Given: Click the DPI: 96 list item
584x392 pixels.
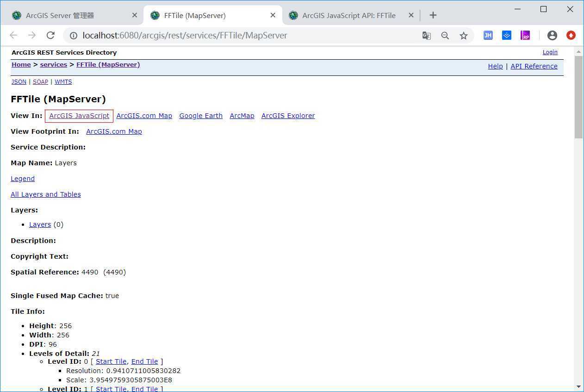Looking at the screenshot, I should tap(43, 344).
